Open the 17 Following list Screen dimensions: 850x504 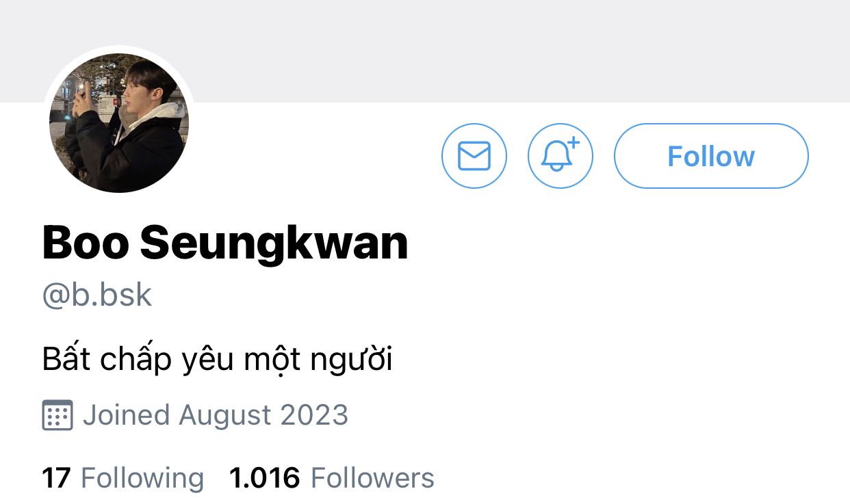[123, 478]
